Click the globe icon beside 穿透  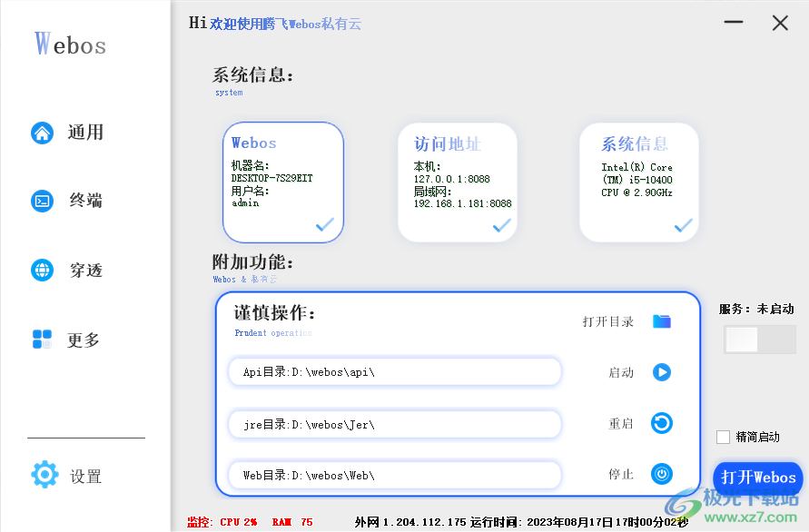tap(43, 270)
